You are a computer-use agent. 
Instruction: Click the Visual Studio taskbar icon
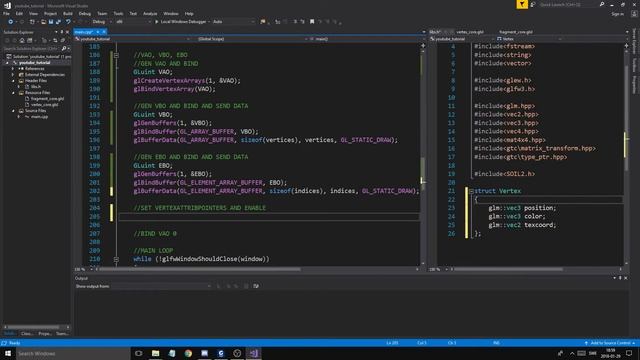coord(253,353)
